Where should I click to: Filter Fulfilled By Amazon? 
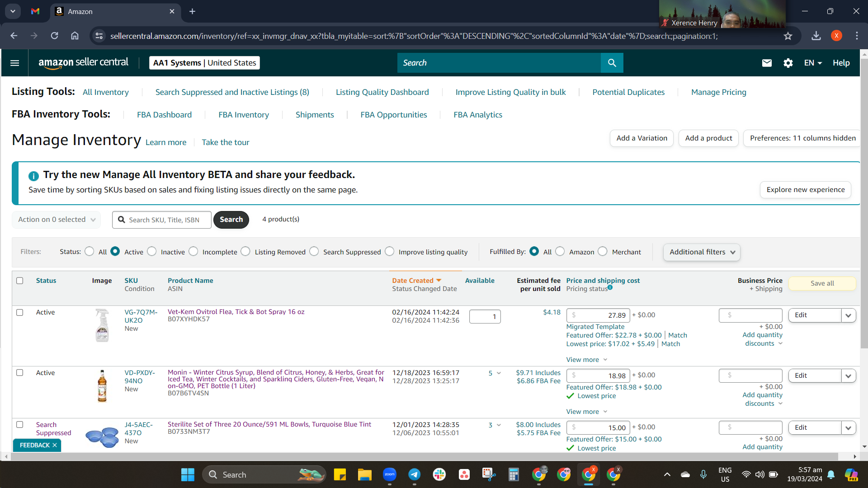(x=560, y=251)
